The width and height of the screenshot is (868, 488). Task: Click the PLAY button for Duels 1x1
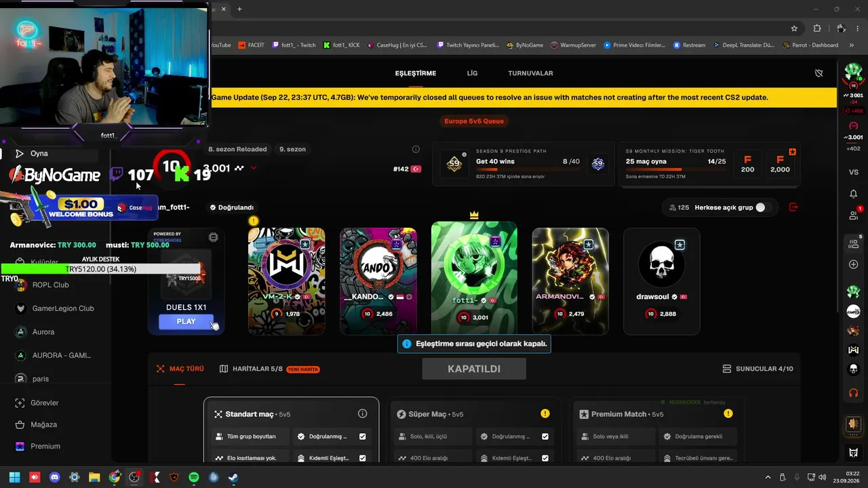click(186, 322)
